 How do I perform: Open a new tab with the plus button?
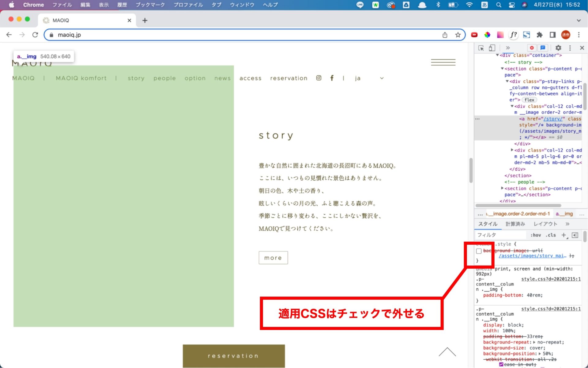click(145, 20)
